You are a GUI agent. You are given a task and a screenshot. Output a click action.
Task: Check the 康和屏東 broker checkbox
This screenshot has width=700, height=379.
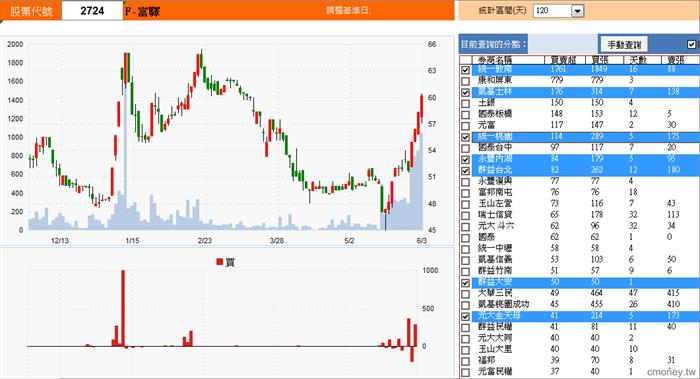[465, 81]
